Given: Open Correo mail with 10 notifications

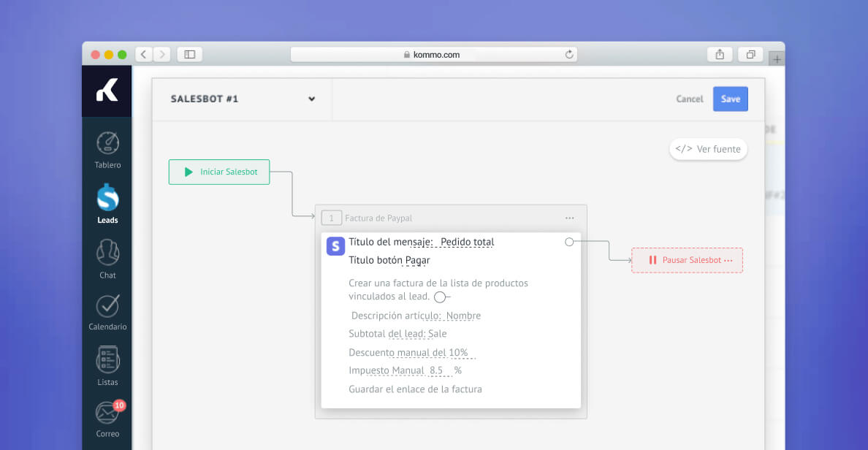Looking at the screenshot, I should [x=107, y=419].
